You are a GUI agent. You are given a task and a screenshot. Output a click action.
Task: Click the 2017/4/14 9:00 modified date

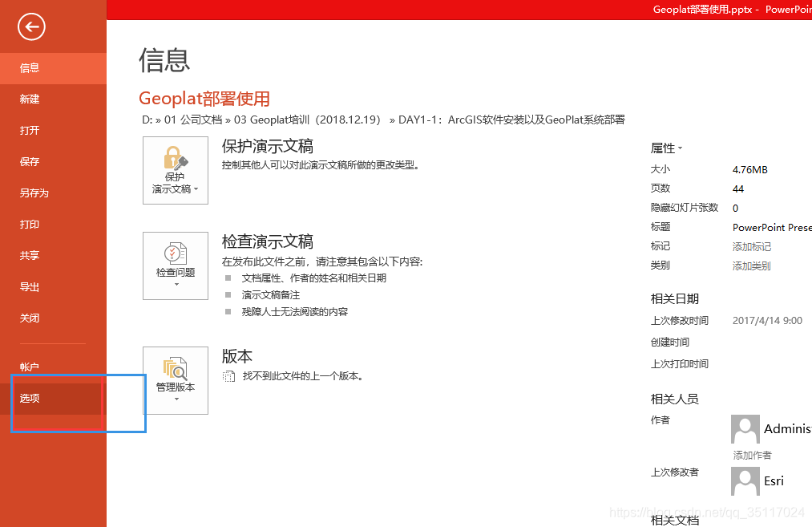click(x=767, y=321)
